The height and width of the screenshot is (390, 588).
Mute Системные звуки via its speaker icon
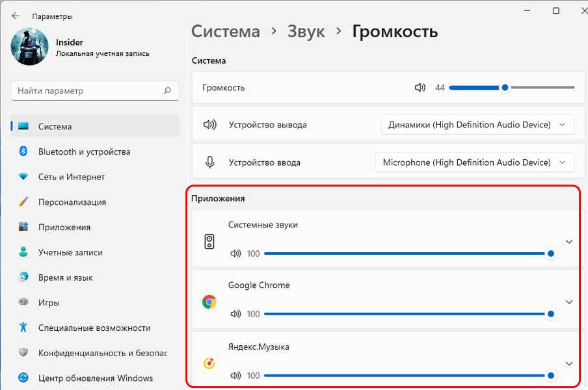(x=235, y=253)
